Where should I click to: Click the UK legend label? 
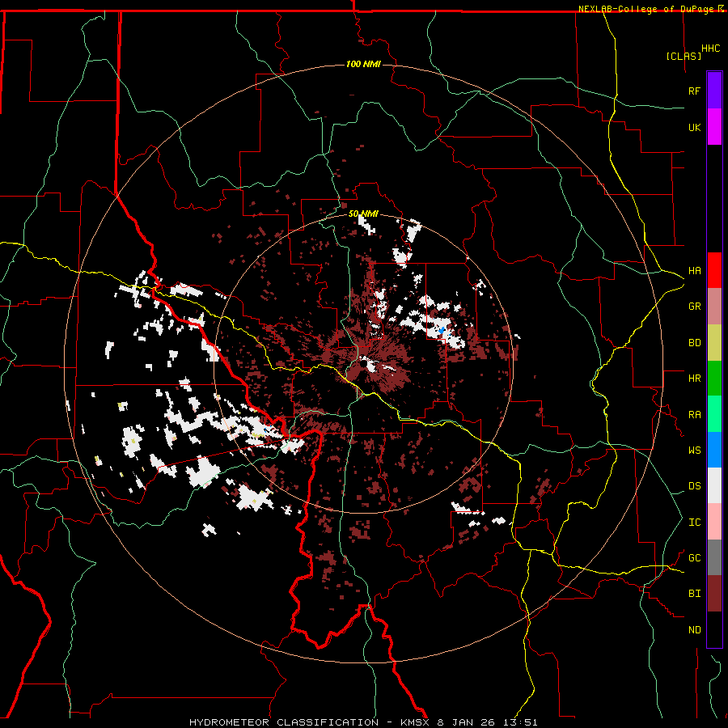tap(694, 127)
